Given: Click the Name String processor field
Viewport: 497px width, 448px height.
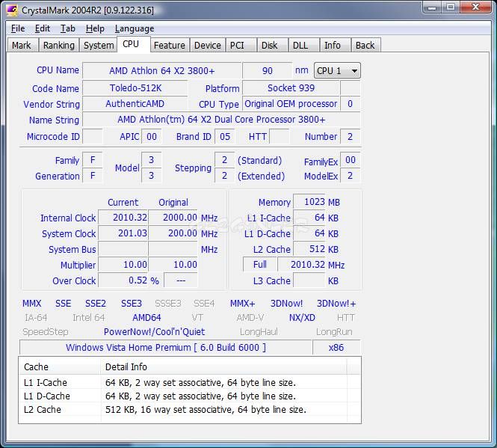Looking at the screenshot, I should 221,120.
